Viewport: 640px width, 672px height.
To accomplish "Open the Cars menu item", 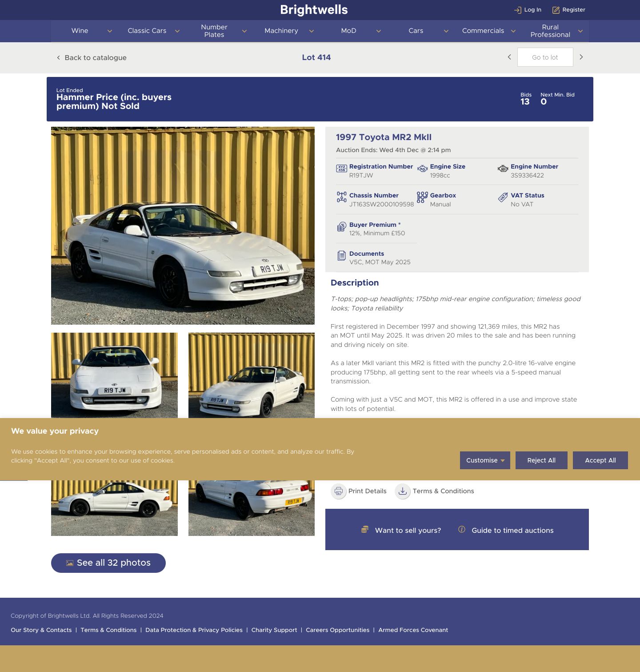I will (x=416, y=31).
